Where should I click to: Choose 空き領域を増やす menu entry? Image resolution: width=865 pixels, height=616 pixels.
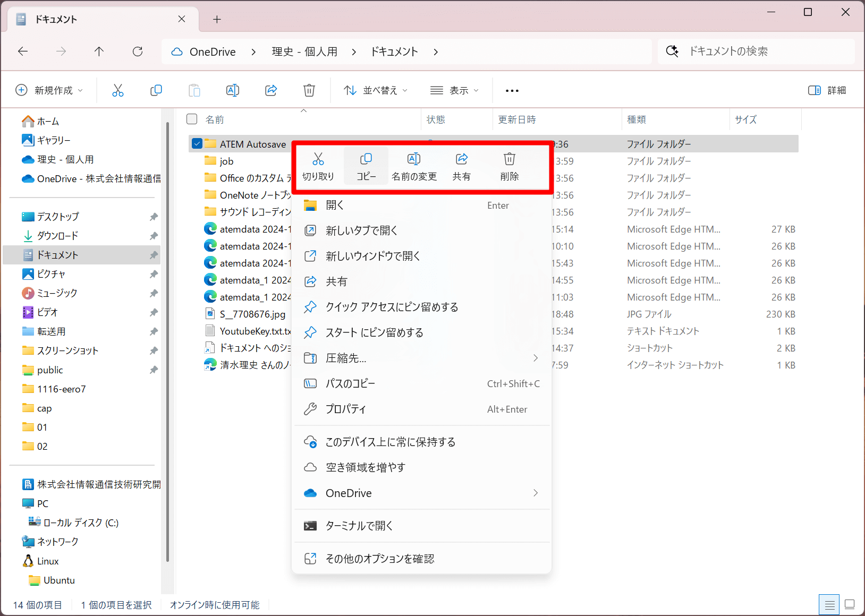[x=422, y=467]
